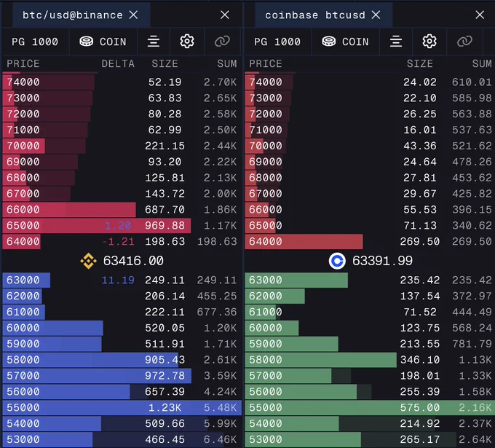495x448 pixels.
Task: Toggle COIN unit in Binance panel
Action: 103,42
